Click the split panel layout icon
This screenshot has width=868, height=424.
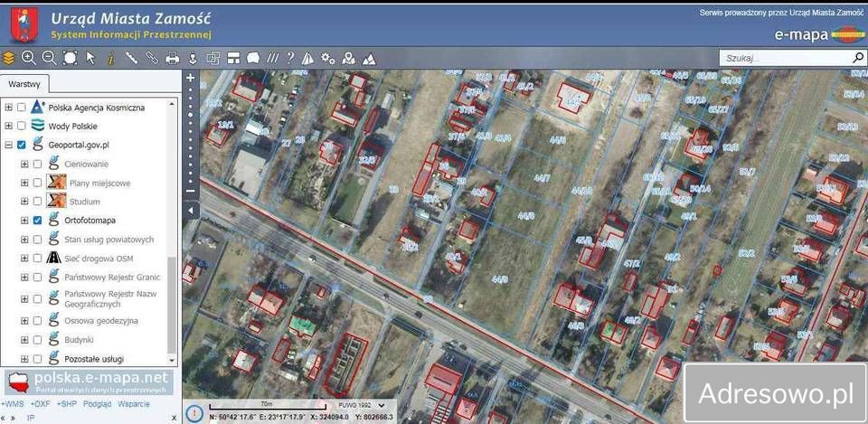point(233,58)
